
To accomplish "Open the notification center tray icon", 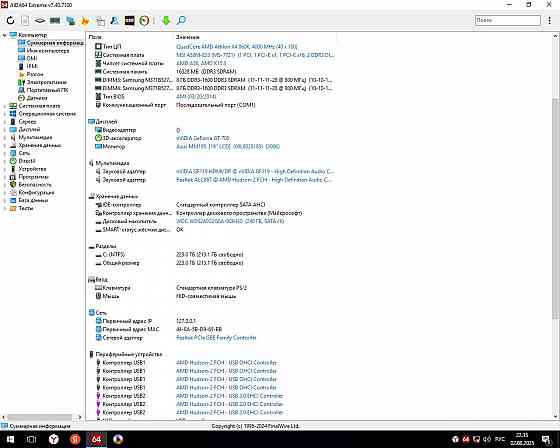I will (546, 439).
